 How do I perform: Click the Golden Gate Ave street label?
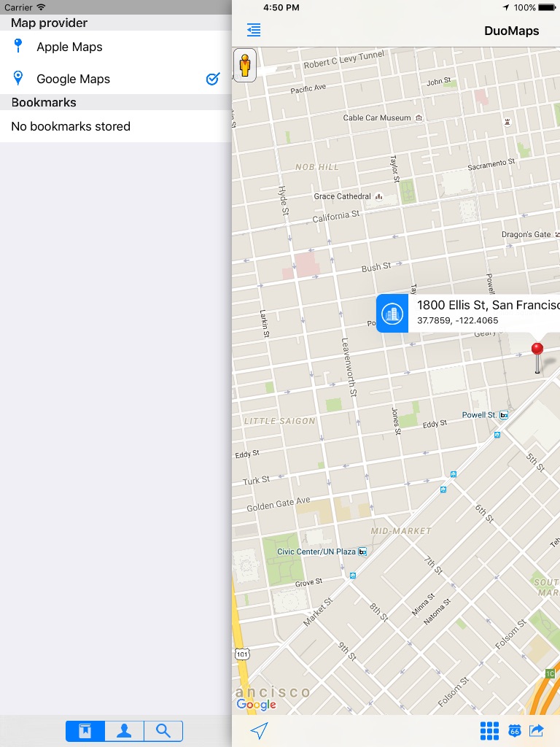278,504
